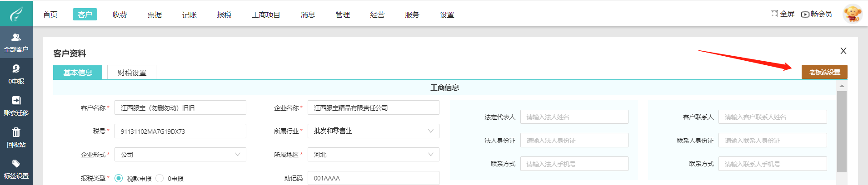Close the 客户资料 dialog

tap(843, 51)
